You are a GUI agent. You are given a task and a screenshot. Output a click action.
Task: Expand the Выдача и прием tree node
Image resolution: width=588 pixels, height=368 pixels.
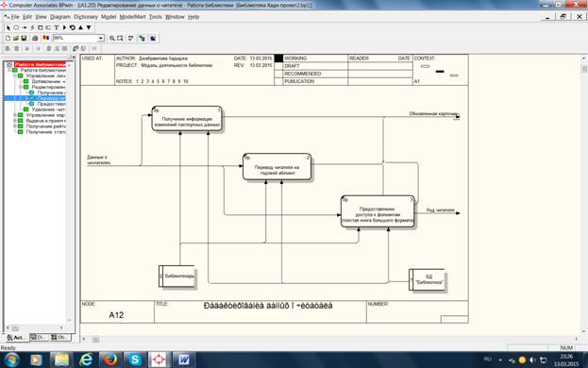15,121
